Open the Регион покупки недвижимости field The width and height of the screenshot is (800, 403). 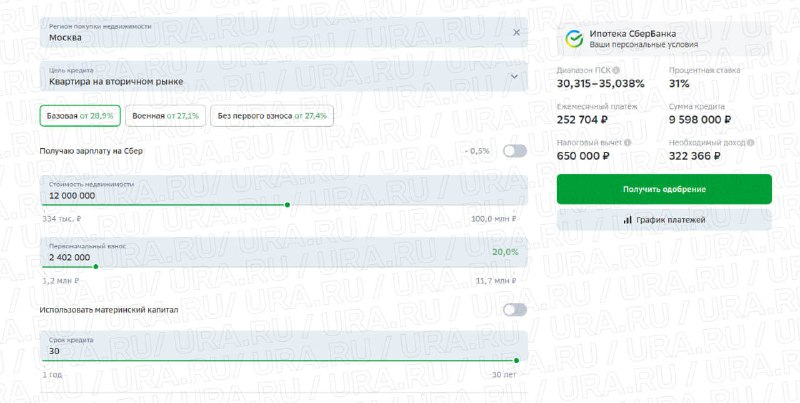click(x=284, y=33)
